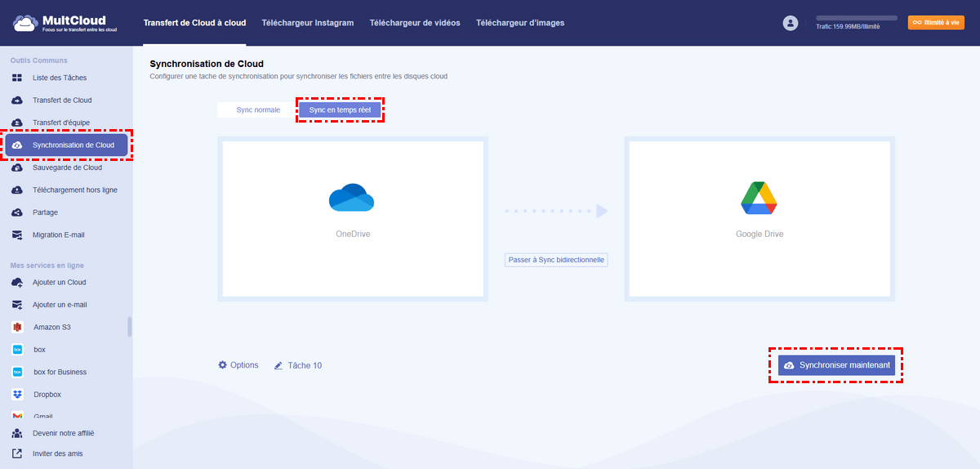Select the box for Business label
This screenshot has width=980, height=469.
(x=60, y=372)
